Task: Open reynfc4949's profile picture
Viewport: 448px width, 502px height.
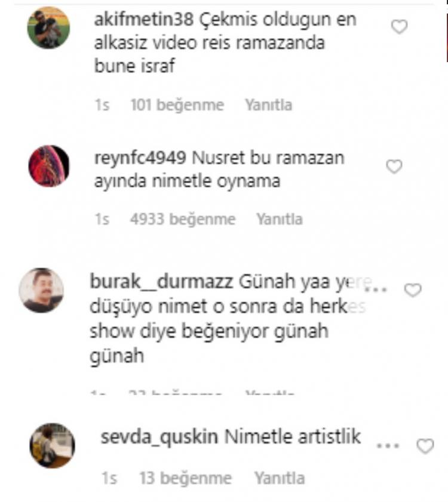Action: click(49, 166)
